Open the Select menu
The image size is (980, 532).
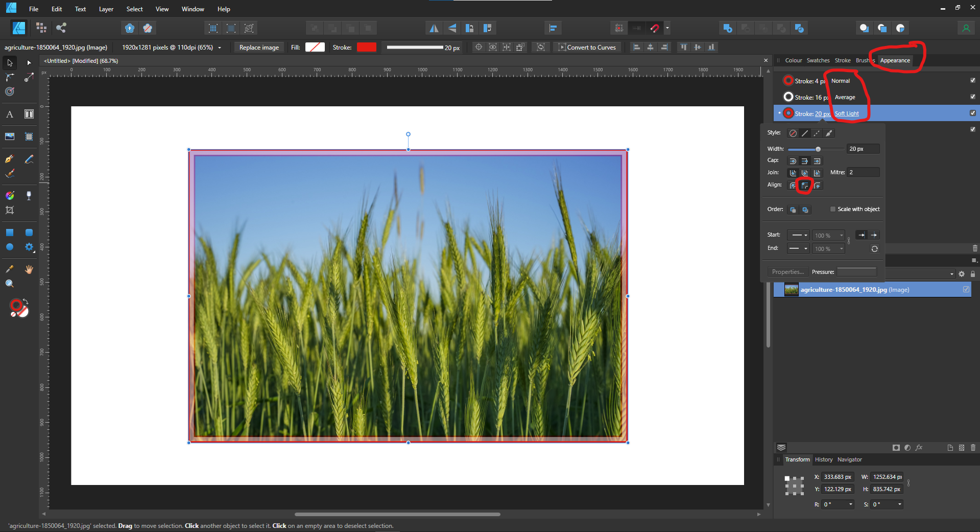pyautogui.click(x=135, y=9)
